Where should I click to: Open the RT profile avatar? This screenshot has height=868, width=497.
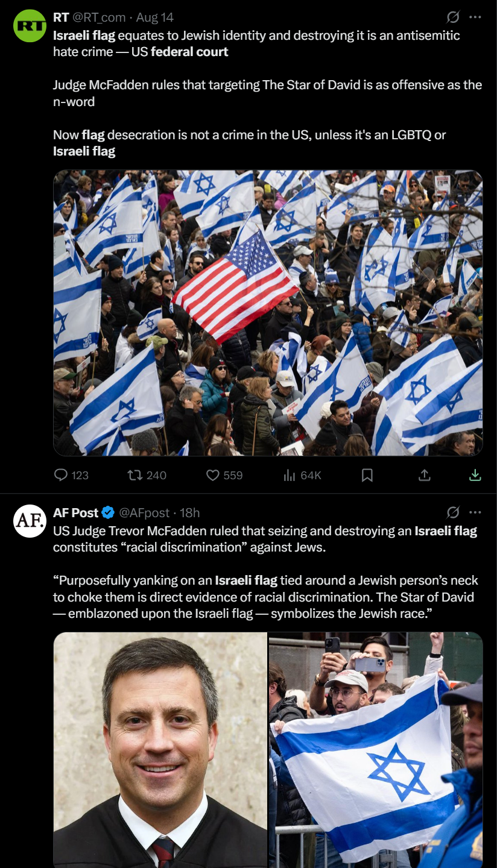(30, 26)
